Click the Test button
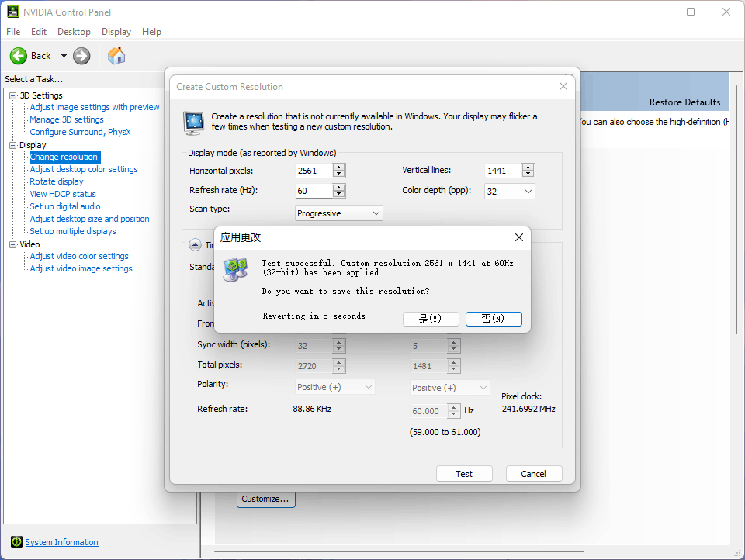The height and width of the screenshot is (560, 745). [464, 474]
